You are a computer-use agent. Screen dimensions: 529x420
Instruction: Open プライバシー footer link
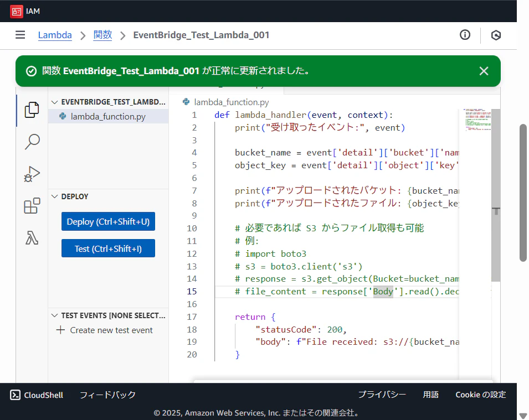pos(382,395)
